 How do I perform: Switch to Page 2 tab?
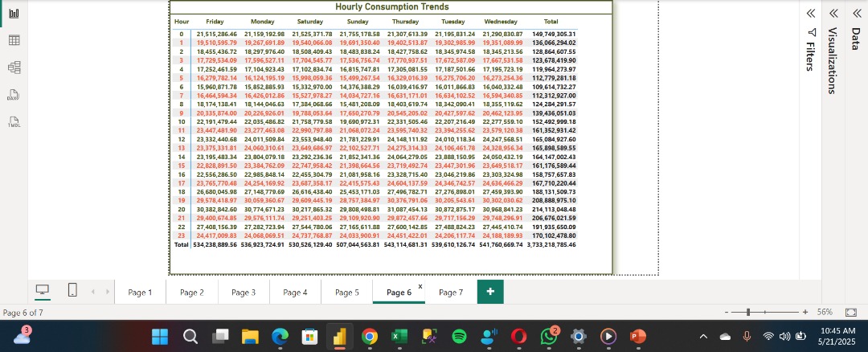click(191, 293)
